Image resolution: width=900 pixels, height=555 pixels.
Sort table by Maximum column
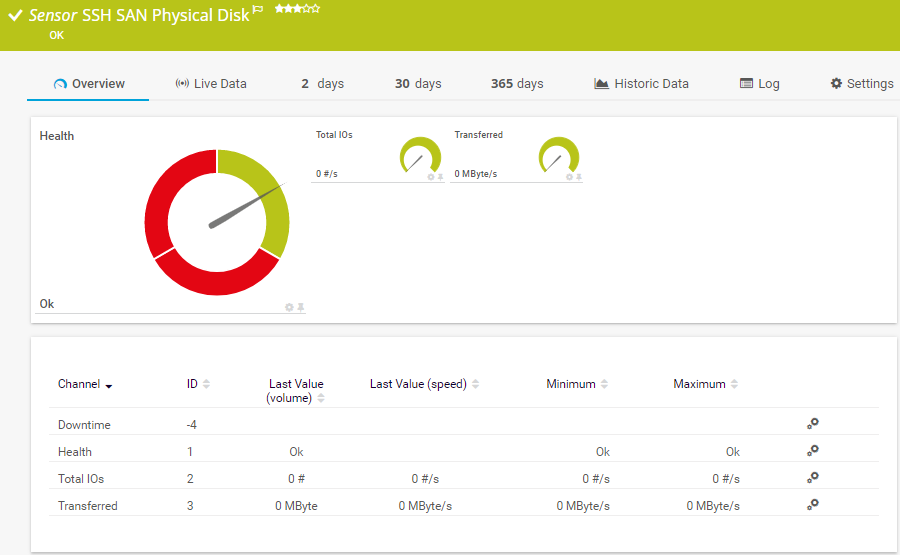tap(706, 384)
